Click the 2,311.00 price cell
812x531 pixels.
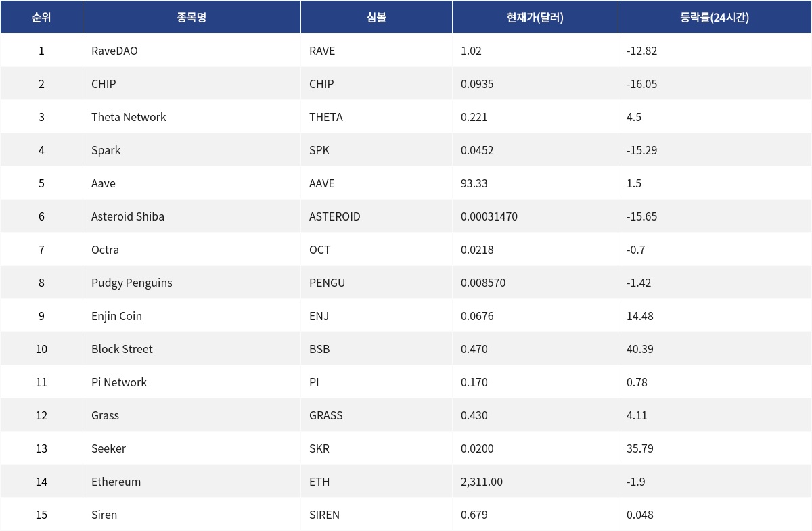481,482
